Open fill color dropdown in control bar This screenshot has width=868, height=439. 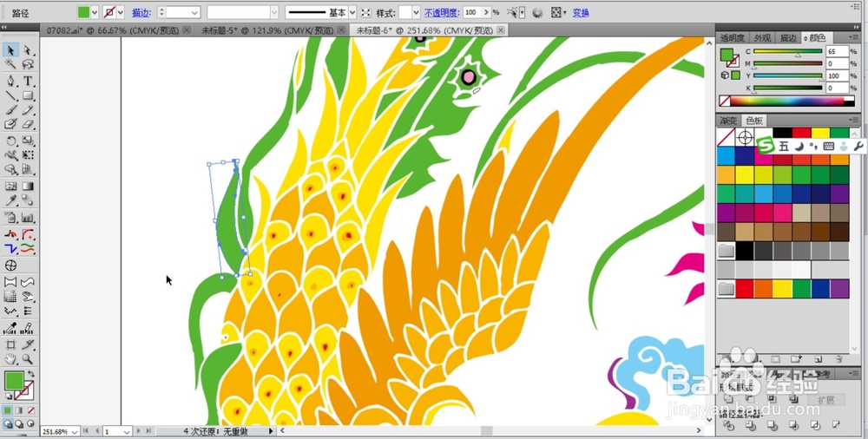tap(94, 12)
